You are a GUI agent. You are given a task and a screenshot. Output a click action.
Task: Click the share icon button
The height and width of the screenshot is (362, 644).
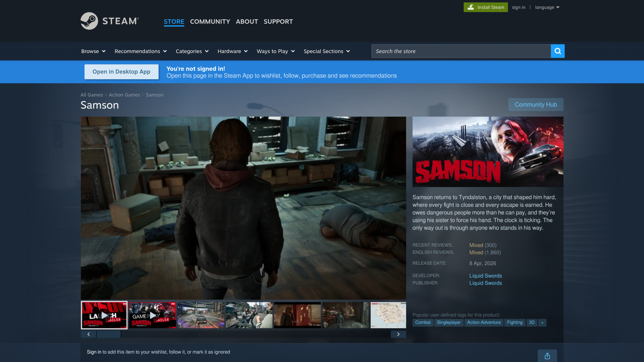(x=547, y=356)
